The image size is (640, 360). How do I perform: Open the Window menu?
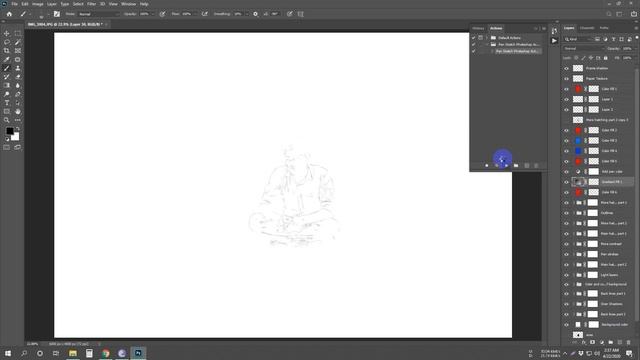tap(128, 4)
